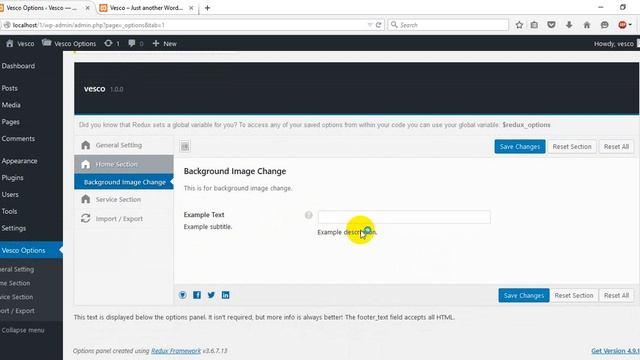Click the top Reset All button
The image size is (640, 360).
(x=616, y=147)
